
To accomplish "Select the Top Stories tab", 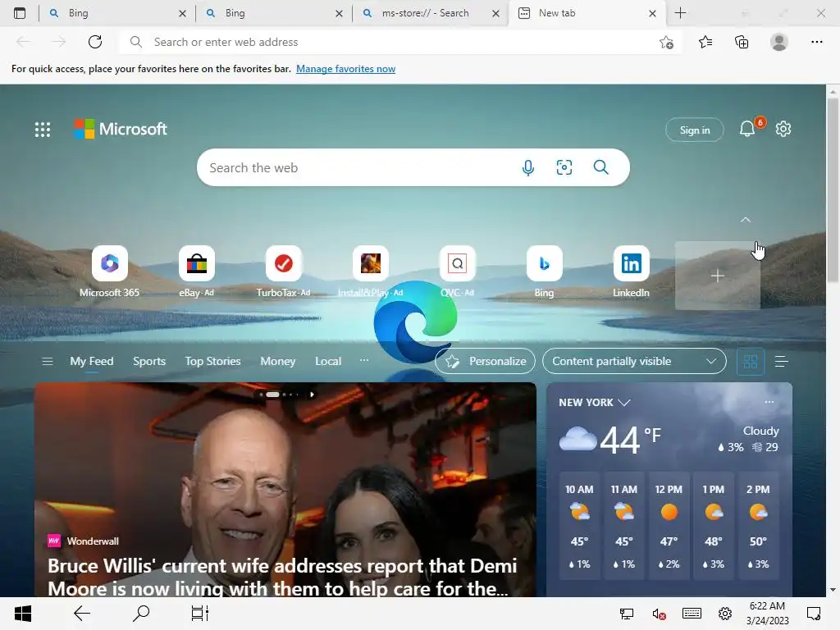I will [x=212, y=361].
